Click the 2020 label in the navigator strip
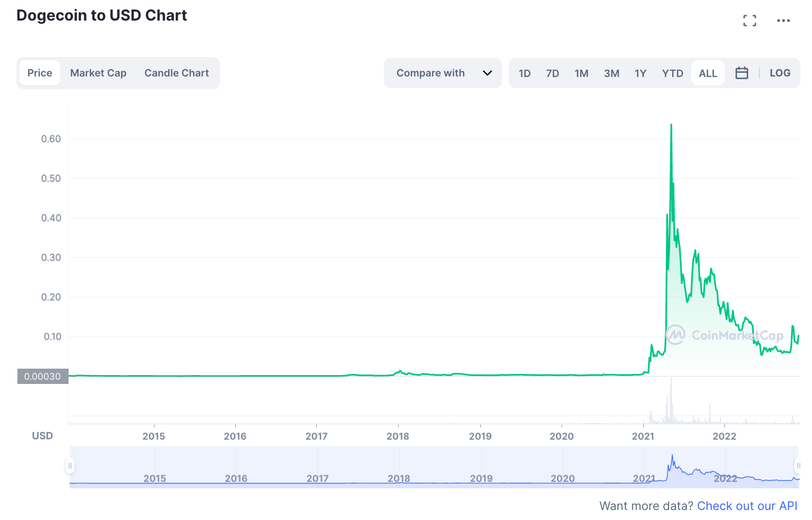Screen dimensions: 812x520 pyautogui.click(x=563, y=478)
